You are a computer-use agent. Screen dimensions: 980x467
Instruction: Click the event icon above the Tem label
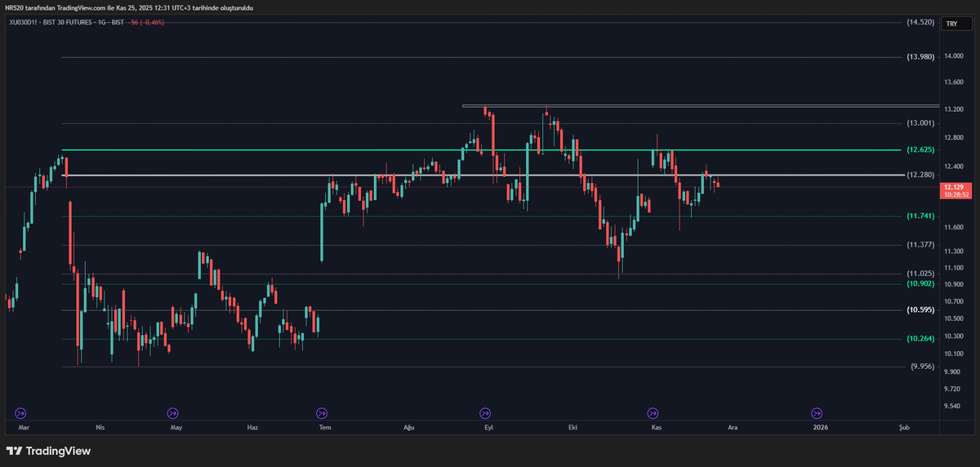(322, 413)
